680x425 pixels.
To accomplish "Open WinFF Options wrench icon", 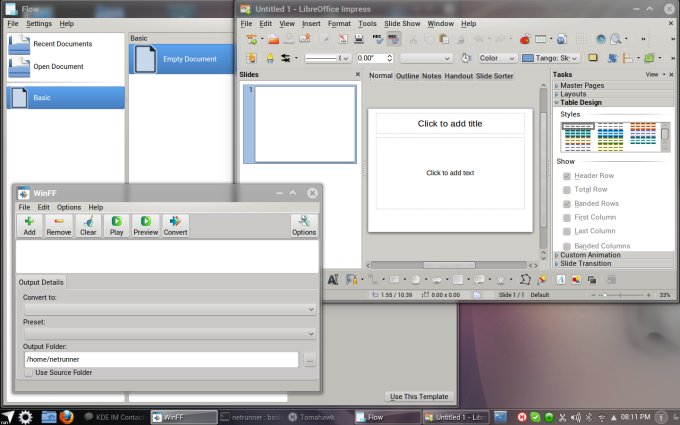I will pos(304,225).
